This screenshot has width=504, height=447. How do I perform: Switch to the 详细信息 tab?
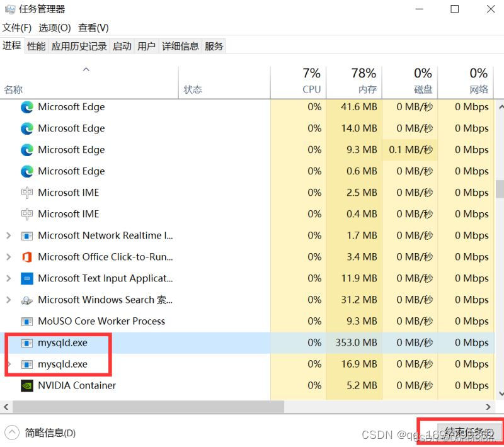pos(180,46)
